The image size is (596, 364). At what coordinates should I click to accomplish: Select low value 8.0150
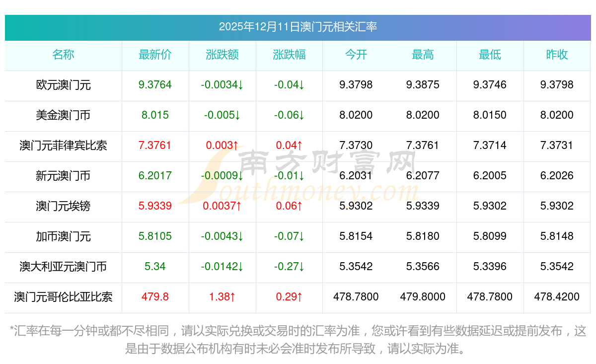(490, 115)
